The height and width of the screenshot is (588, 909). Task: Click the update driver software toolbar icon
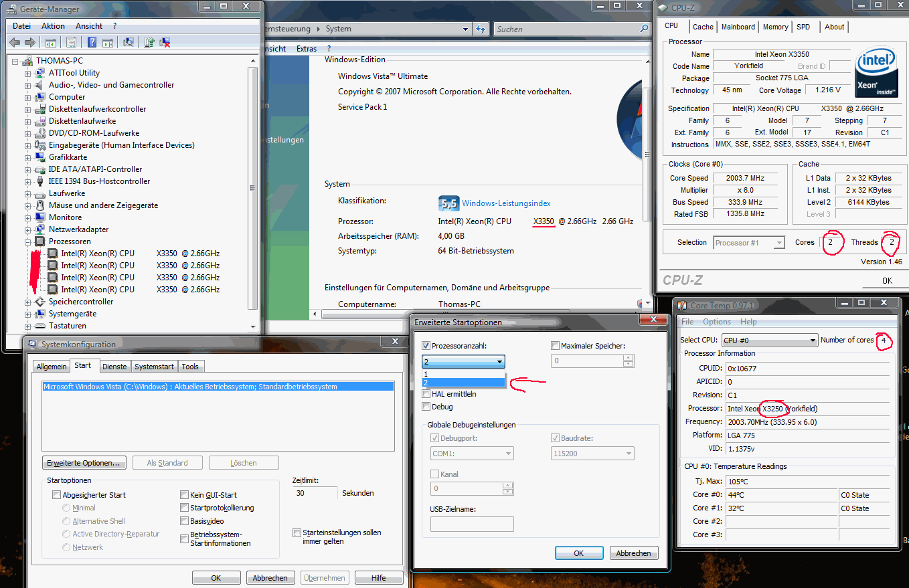pos(149,42)
